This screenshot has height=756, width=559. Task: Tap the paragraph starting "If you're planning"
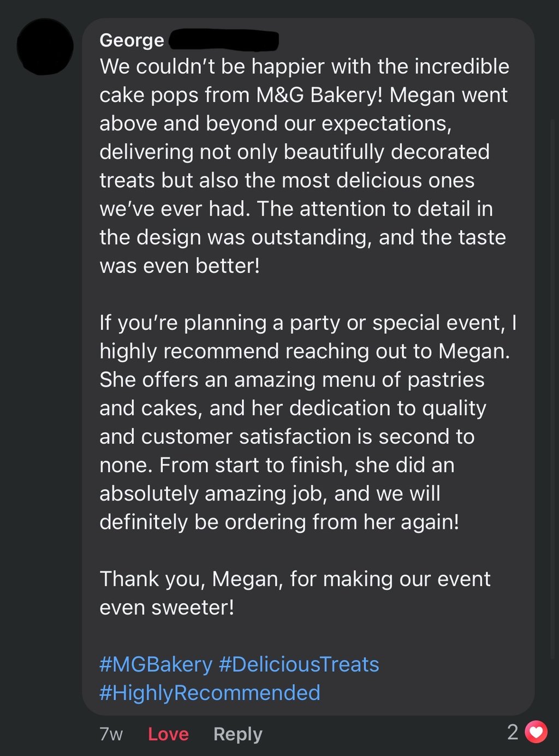pyautogui.click(x=308, y=422)
